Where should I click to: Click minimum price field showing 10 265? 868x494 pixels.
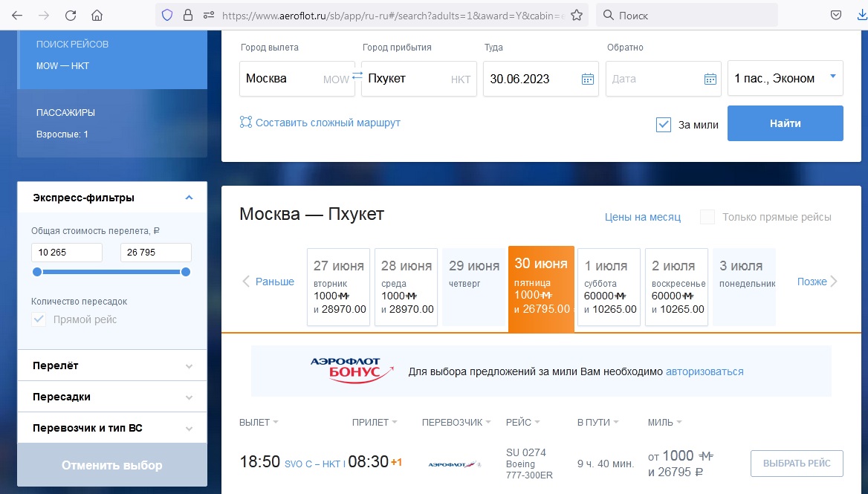[67, 253]
